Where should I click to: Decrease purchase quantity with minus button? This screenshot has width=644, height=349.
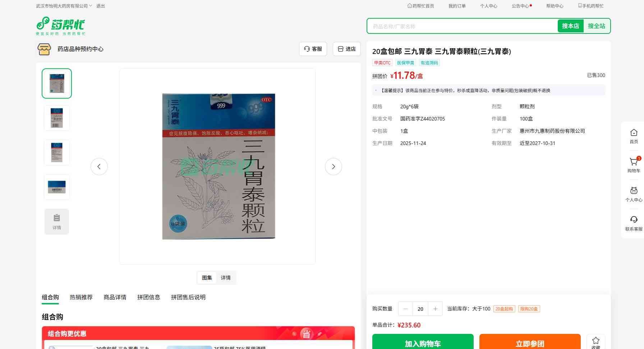[x=406, y=309]
